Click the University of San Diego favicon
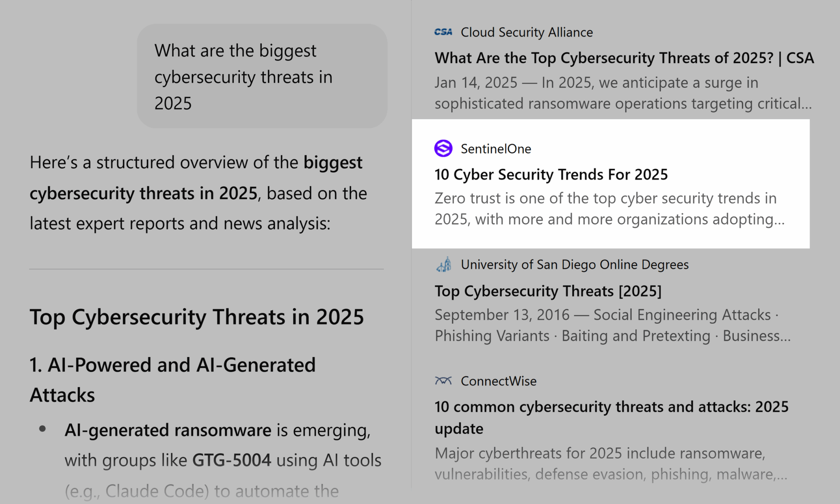Viewport: 840px width, 504px height. click(x=443, y=265)
